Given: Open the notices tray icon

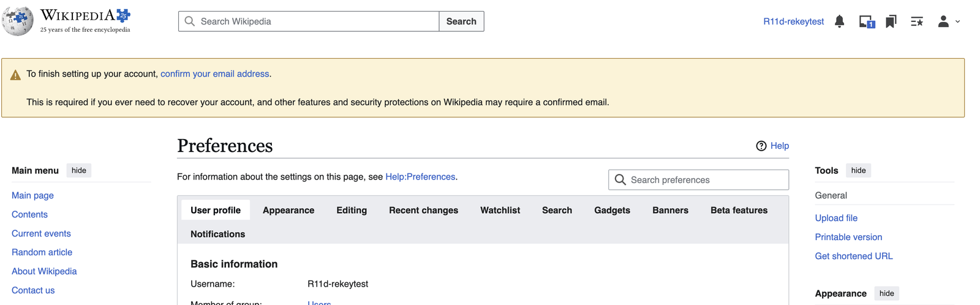Looking at the screenshot, I should [867, 21].
